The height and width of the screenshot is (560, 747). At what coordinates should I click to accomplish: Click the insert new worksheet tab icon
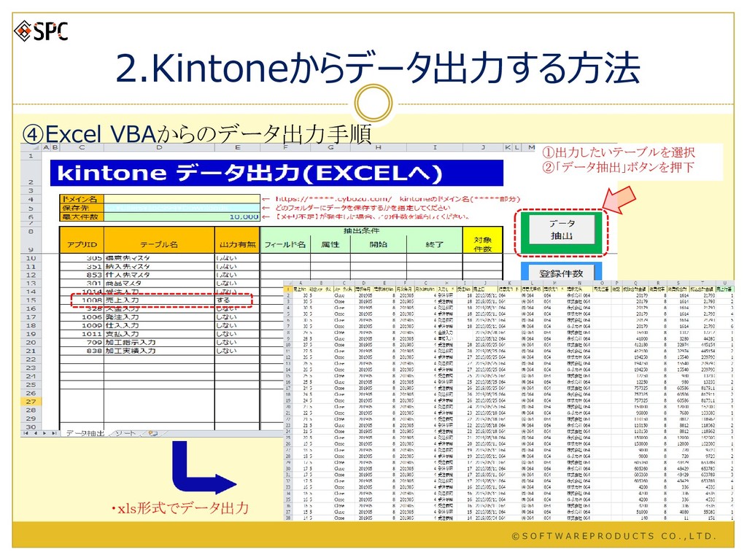point(152,433)
